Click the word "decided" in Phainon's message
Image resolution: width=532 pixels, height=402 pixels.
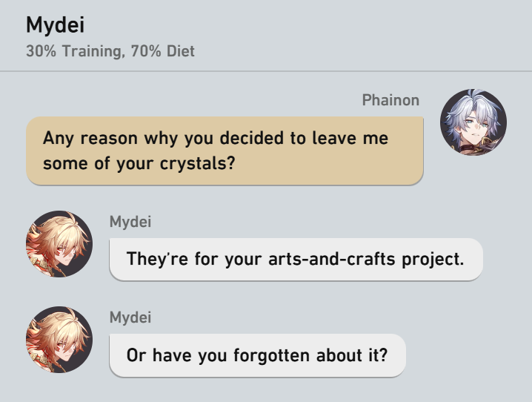coord(230,139)
